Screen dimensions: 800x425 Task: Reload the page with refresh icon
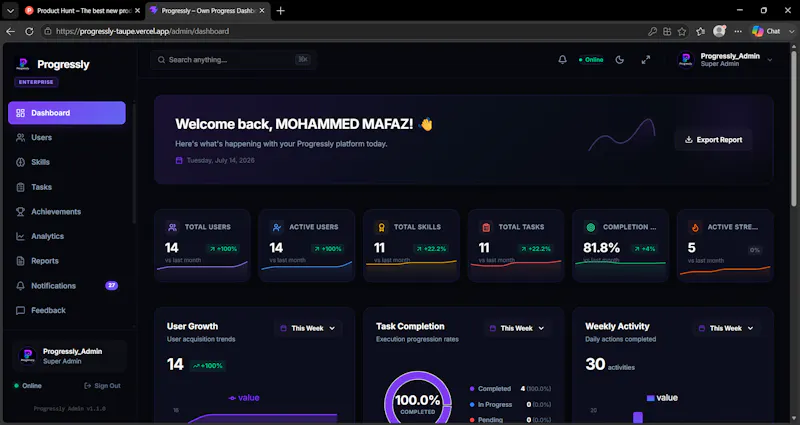pyautogui.click(x=30, y=31)
